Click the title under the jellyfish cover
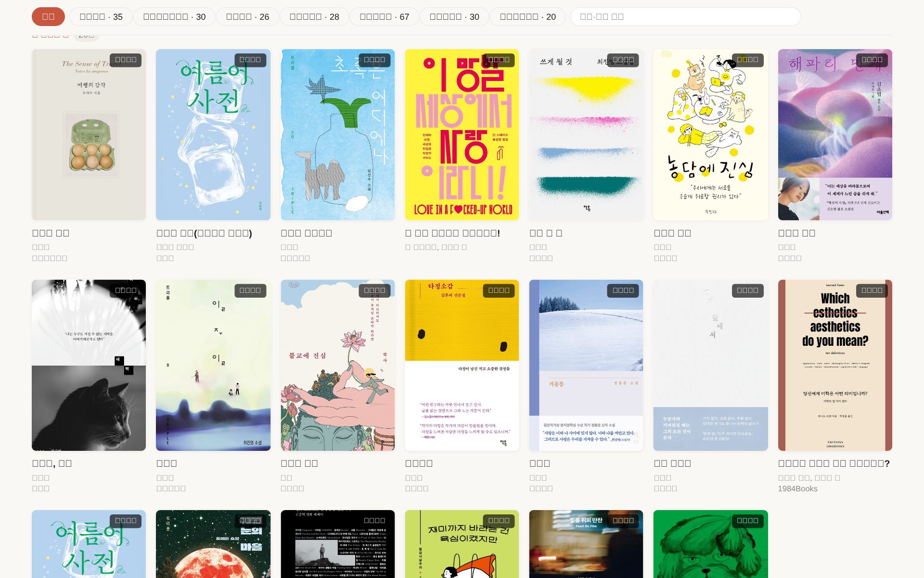Viewport: 924px width, 578px height. 796,233
